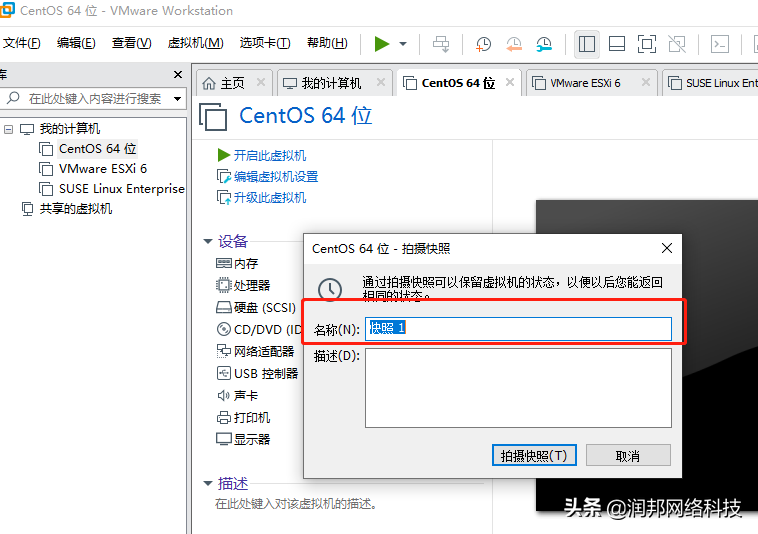Open the library search filter dropdown
The image size is (758, 534).
177,99
